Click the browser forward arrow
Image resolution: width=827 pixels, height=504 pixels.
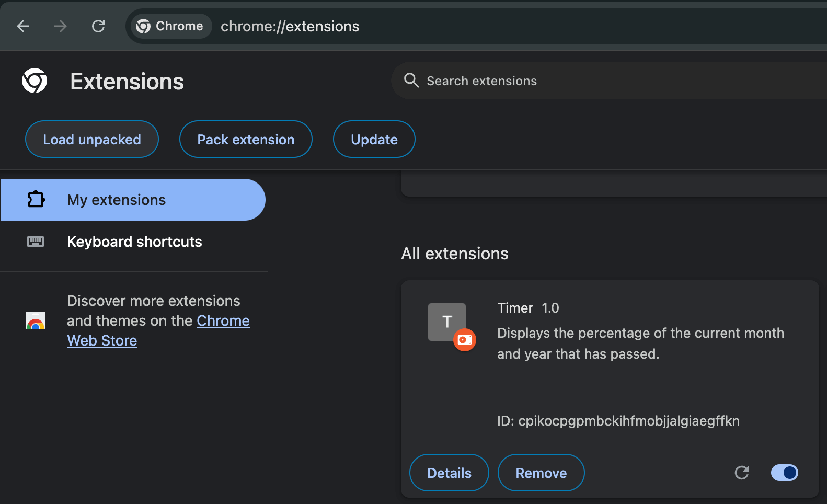[x=61, y=26]
